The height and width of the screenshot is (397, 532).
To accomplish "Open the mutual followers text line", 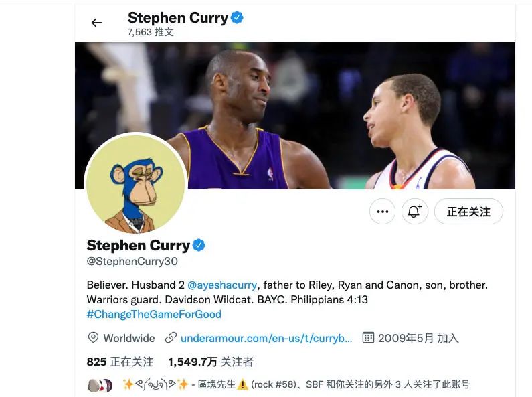I will (x=296, y=384).
